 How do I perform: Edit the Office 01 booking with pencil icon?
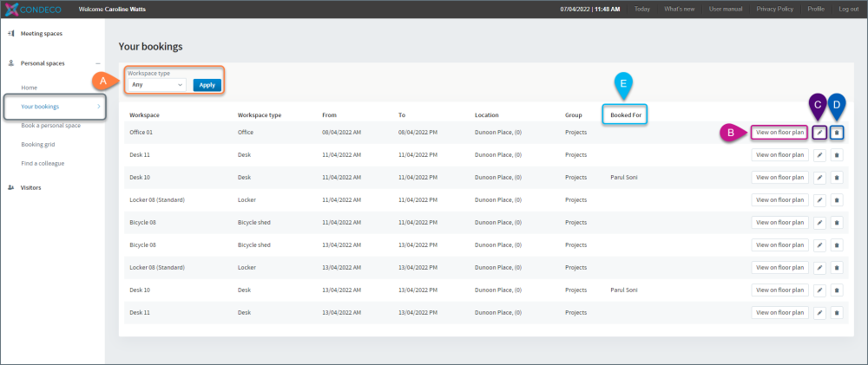(820, 133)
